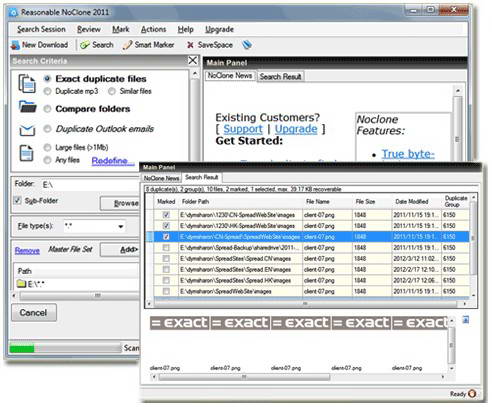Click the Redefine link
This screenshot has width=492, height=407.
tap(113, 161)
